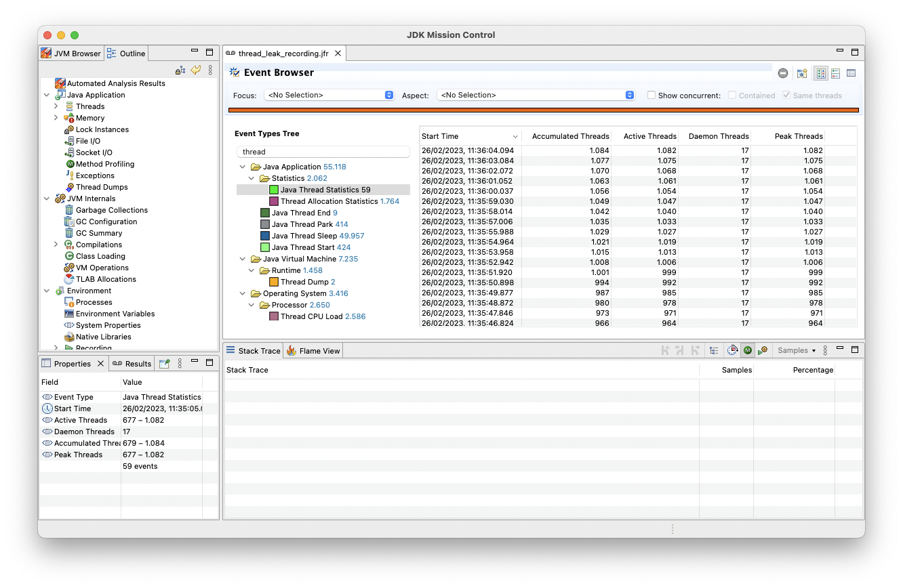Open the Outline tab in left panel

tap(126, 53)
